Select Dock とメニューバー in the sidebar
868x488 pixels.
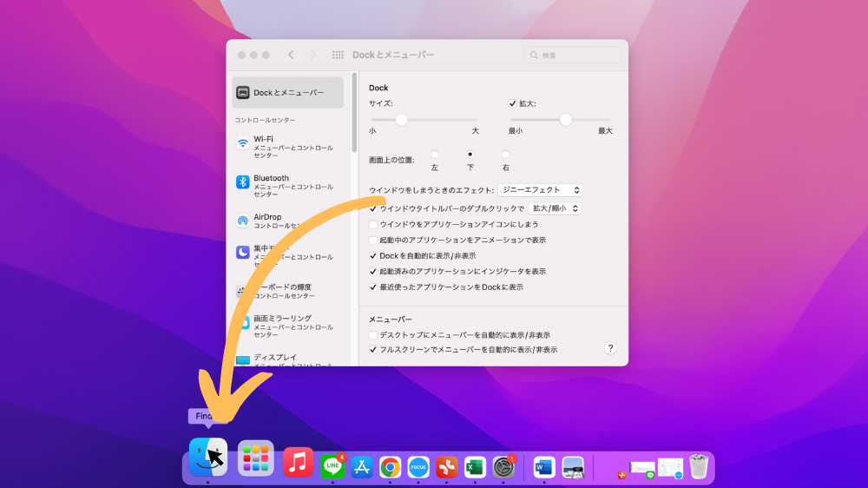coord(288,93)
